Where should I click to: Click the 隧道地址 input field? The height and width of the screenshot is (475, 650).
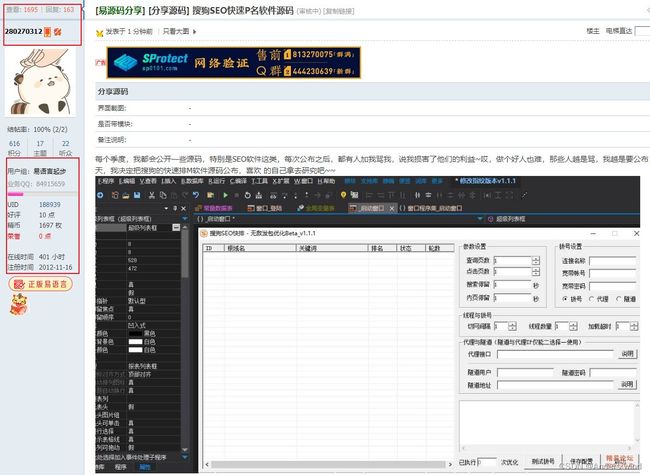click(x=555, y=385)
